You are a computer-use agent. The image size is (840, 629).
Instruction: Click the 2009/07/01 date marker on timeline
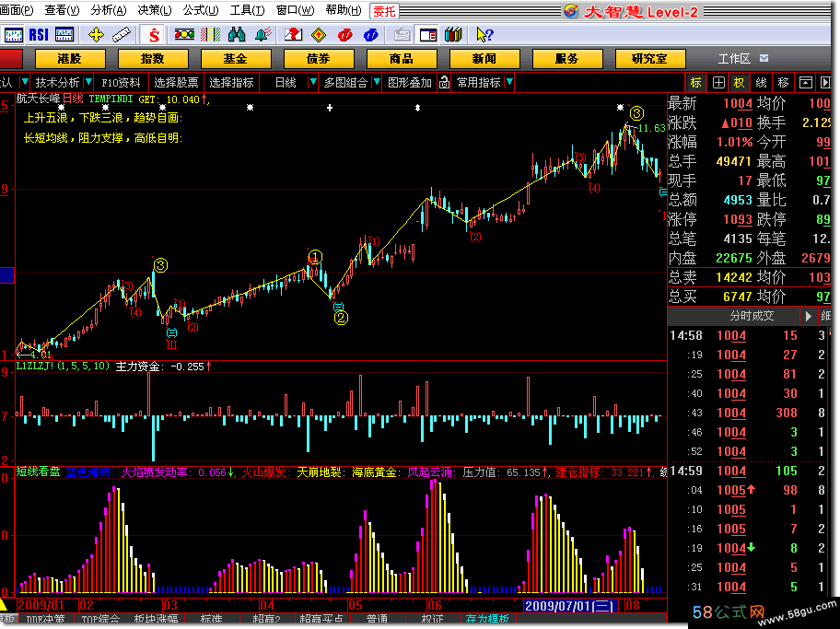pos(571,605)
